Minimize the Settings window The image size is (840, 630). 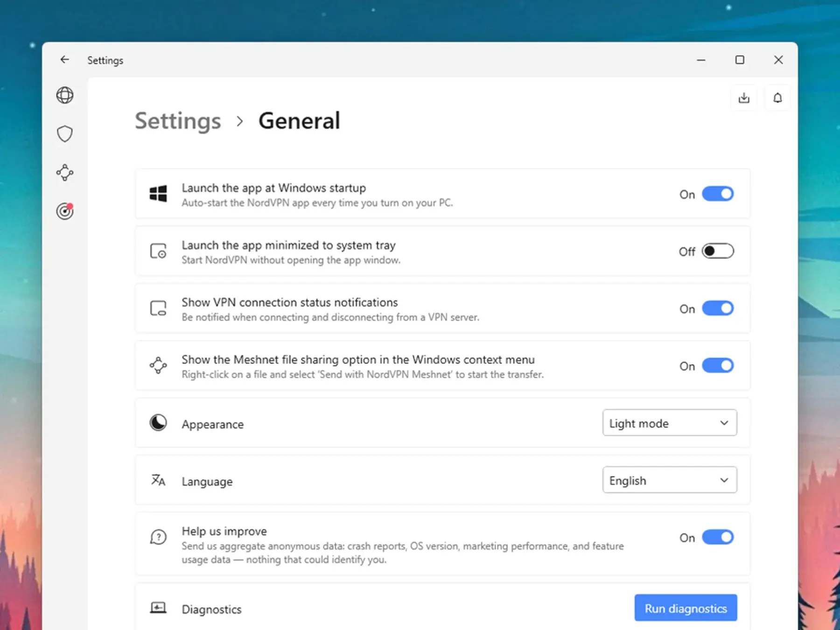tap(701, 60)
